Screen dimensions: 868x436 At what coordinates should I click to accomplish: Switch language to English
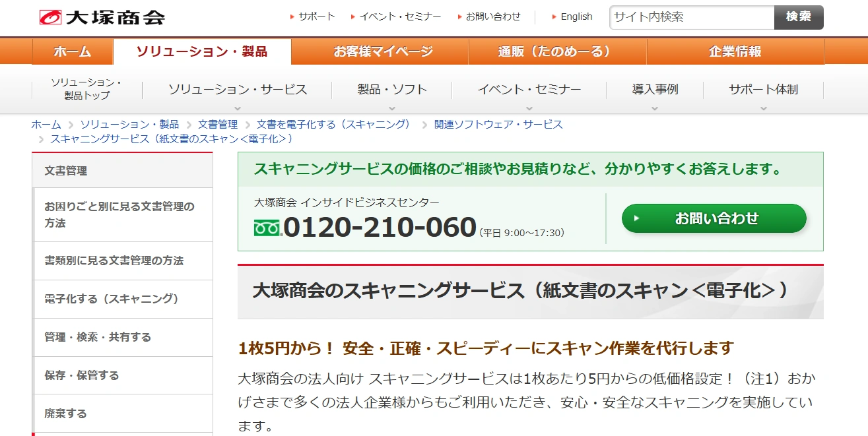576,16
